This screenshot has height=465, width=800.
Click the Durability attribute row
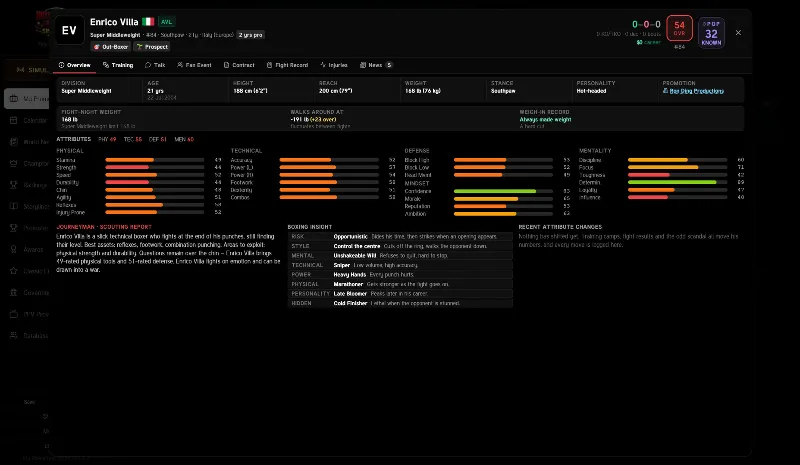click(139, 182)
